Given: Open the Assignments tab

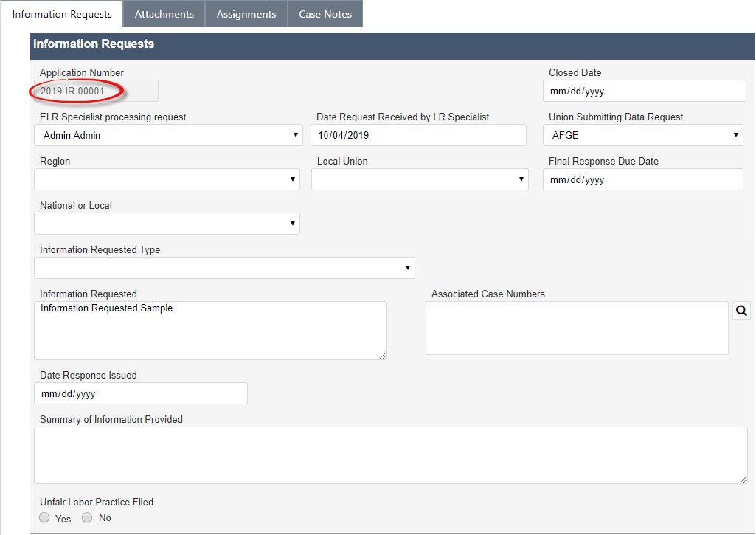Looking at the screenshot, I should pos(246,14).
